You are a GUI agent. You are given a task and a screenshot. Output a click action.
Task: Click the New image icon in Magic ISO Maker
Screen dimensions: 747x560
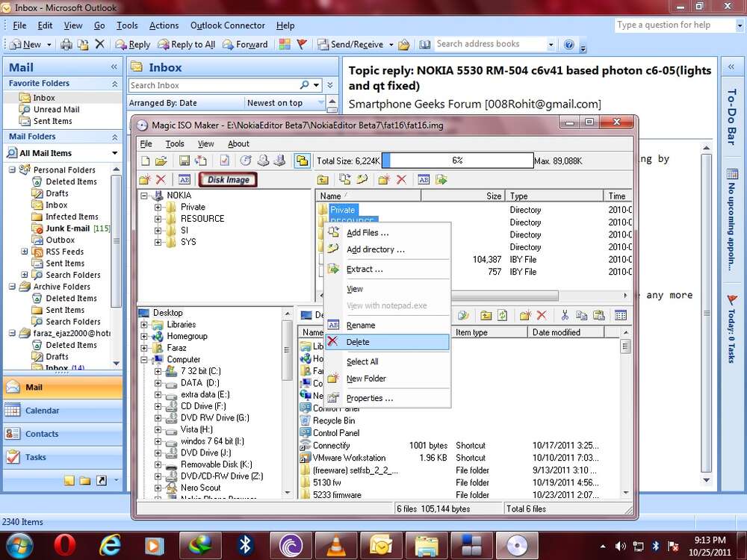click(146, 161)
